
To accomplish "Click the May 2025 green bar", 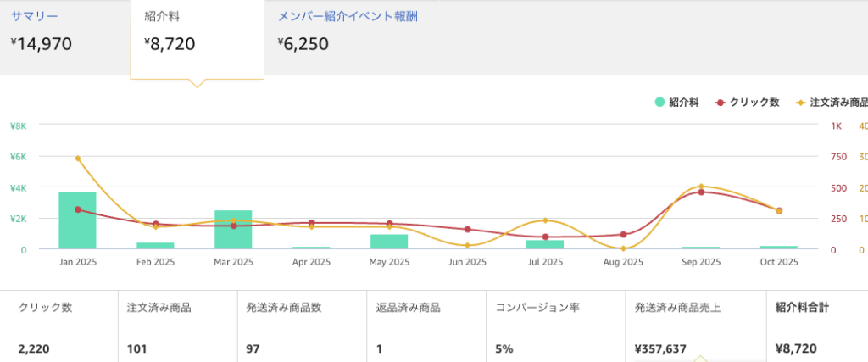I will tap(389, 242).
